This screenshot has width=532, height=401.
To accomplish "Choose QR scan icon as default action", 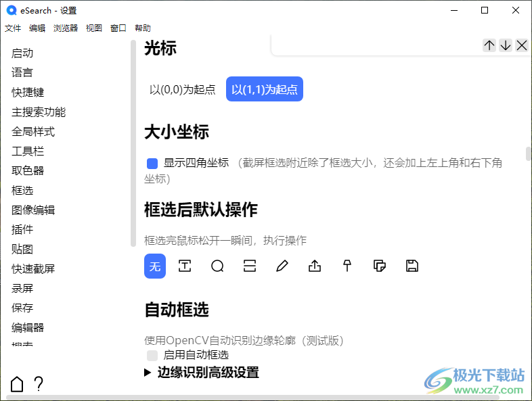I will tap(250, 266).
